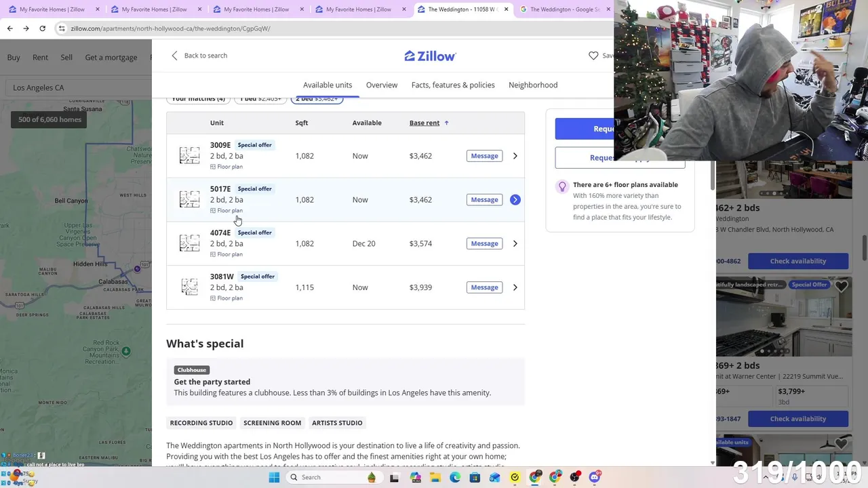Screen dimensions: 868x488
Task: Click Floor plan link under unit 3009E
Action: click(x=226, y=167)
